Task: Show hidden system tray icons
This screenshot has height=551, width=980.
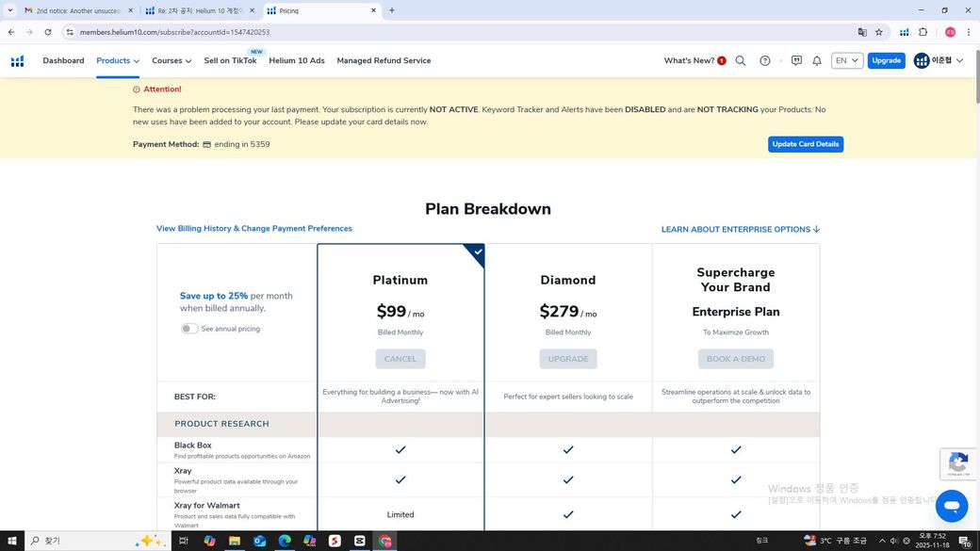Action: pos(882,541)
